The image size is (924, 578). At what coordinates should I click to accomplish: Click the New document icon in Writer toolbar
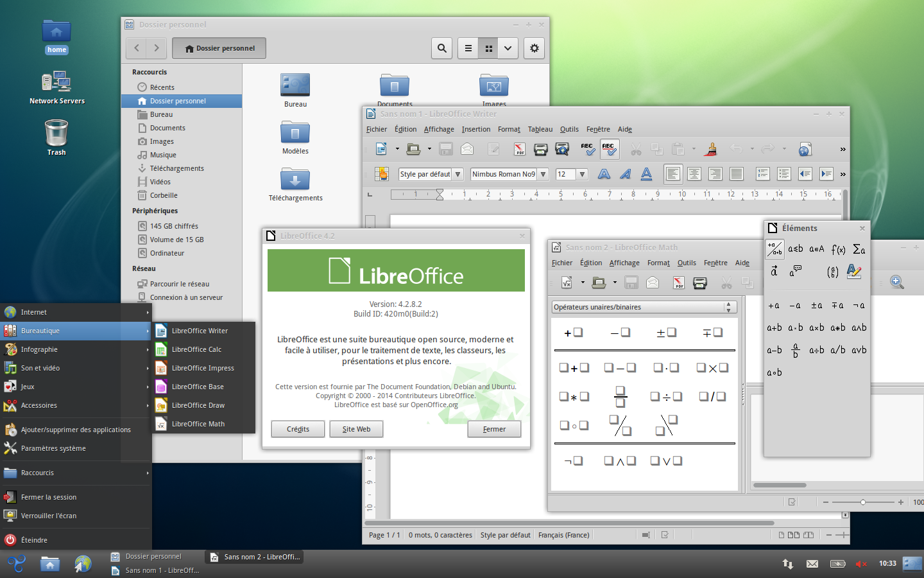(x=381, y=149)
